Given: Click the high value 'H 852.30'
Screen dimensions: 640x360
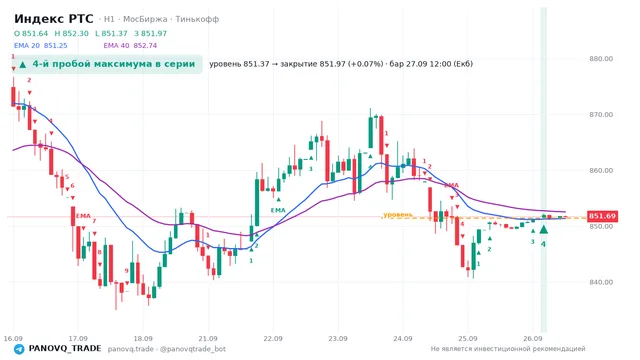Looking at the screenshot, I should pyautogui.click(x=71, y=33).
